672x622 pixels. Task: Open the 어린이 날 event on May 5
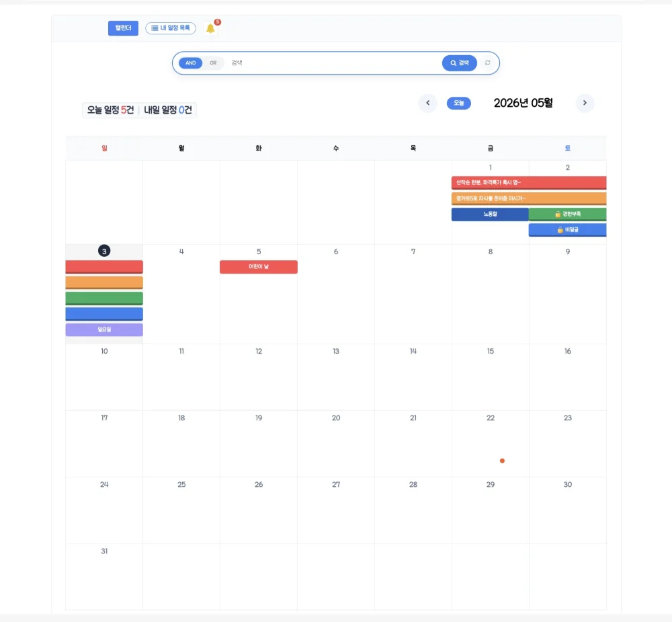(x=259, y=267)
